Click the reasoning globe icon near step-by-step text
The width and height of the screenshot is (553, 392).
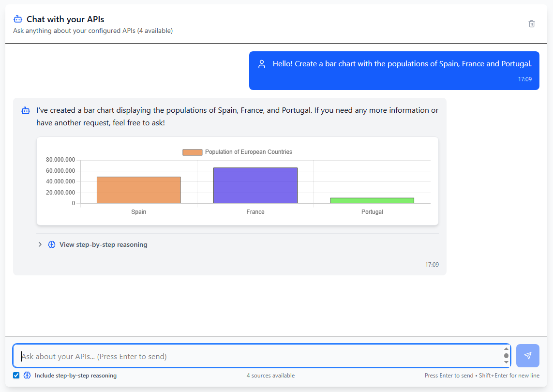[x=51, y=244]
